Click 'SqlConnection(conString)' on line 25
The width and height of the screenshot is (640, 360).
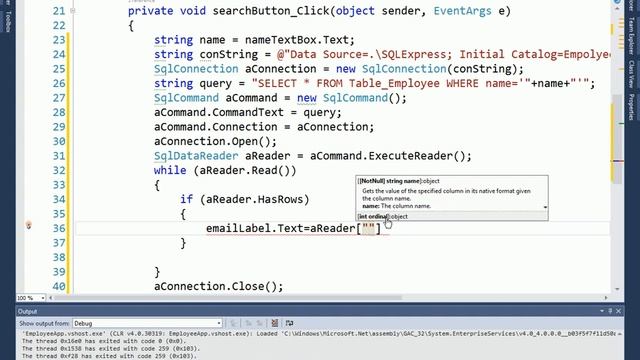point(440,69)
